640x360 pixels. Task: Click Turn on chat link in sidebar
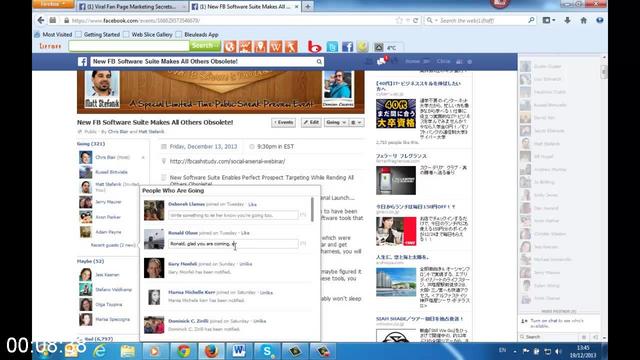pyautogui.click(x=557, y=323)
